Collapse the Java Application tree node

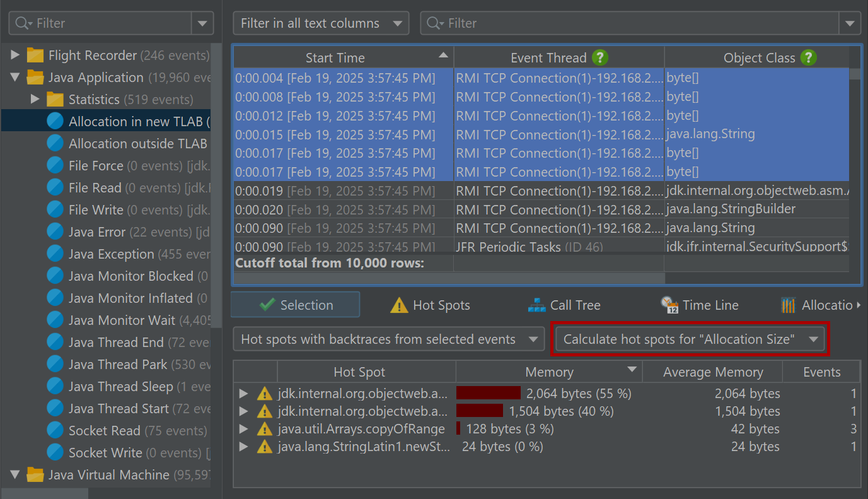point(15,78)
